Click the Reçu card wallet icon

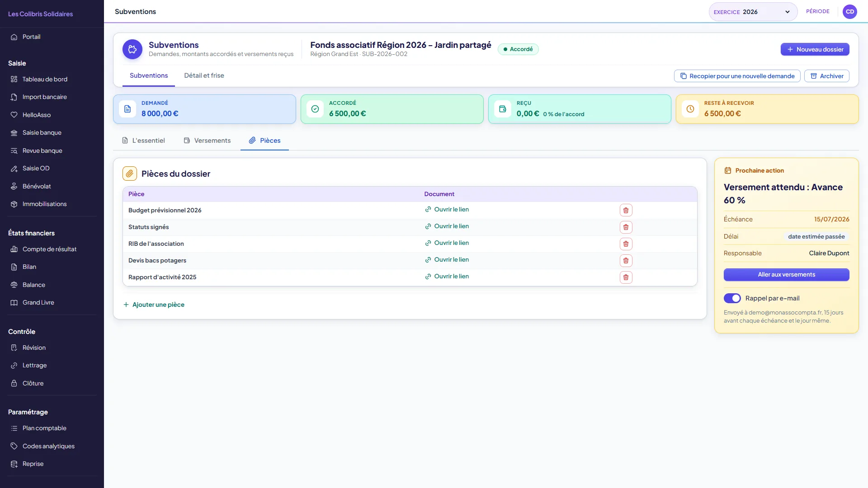tap(503, 109)
